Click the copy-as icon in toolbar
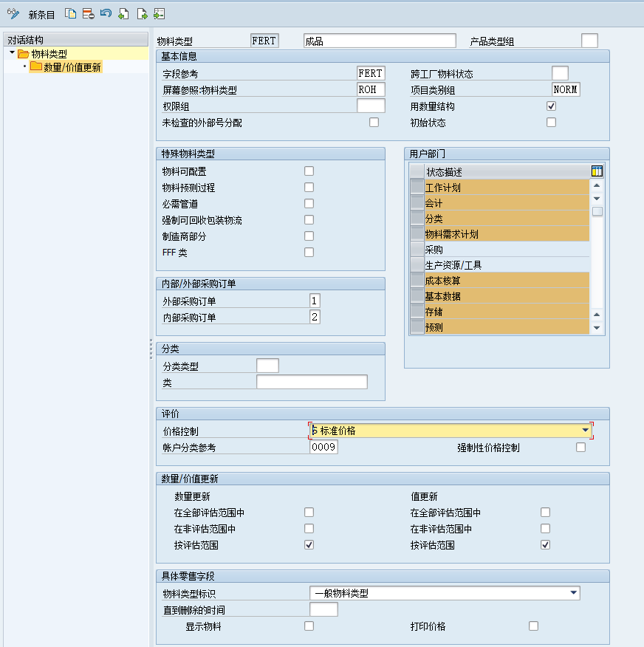644x647 pixels. [x=70, y=14]
